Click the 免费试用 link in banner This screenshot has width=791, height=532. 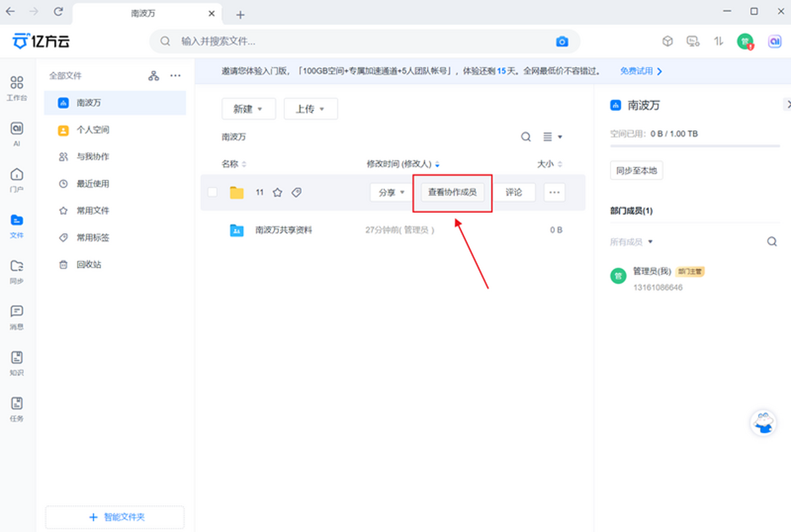point(641,71)
